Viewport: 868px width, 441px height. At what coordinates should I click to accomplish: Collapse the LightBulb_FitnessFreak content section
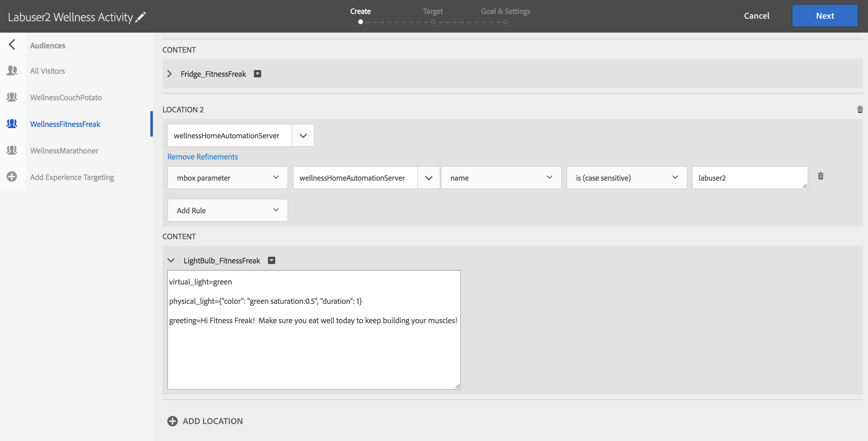(171, 260)
